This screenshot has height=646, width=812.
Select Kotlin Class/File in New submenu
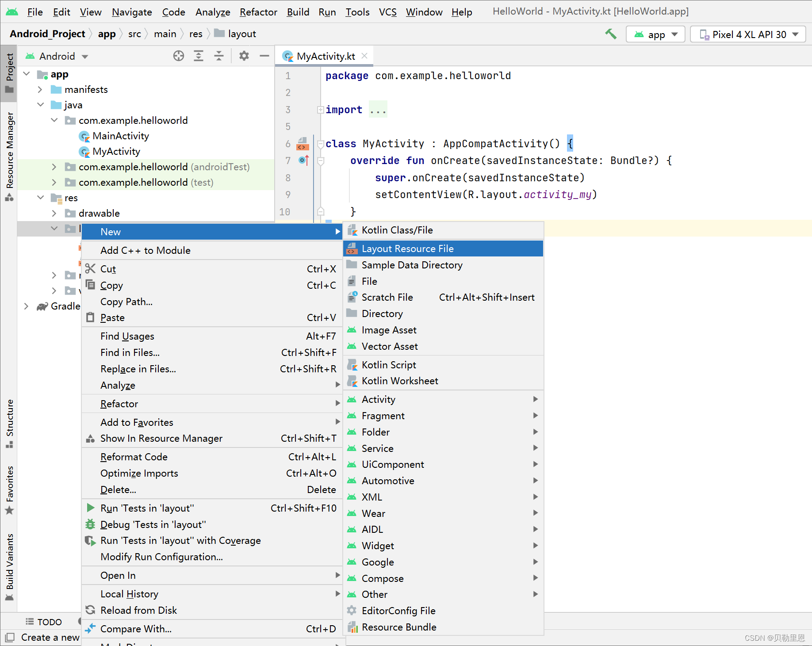(x=444, y=230)
